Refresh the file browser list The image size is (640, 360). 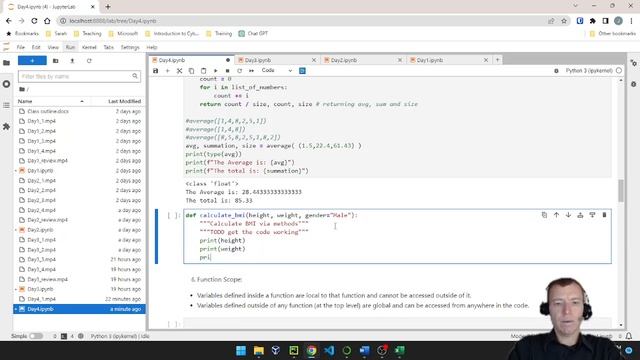pos(89,61)
